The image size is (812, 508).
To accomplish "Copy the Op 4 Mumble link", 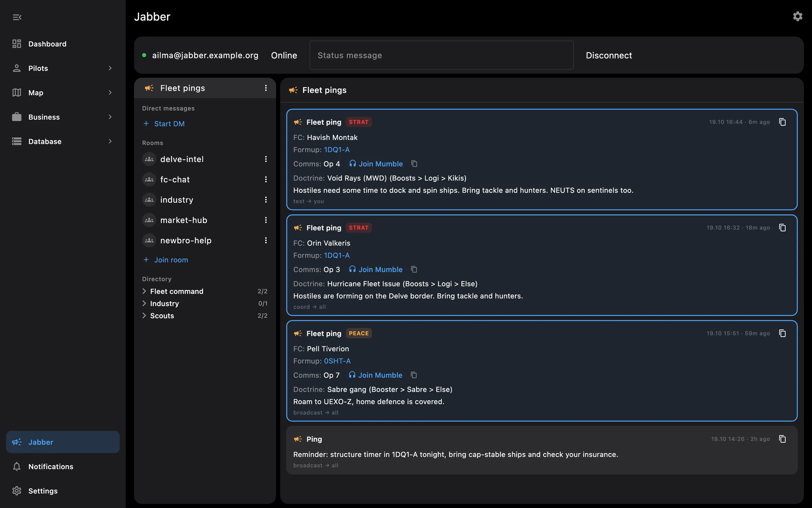I will pos(414,164).
